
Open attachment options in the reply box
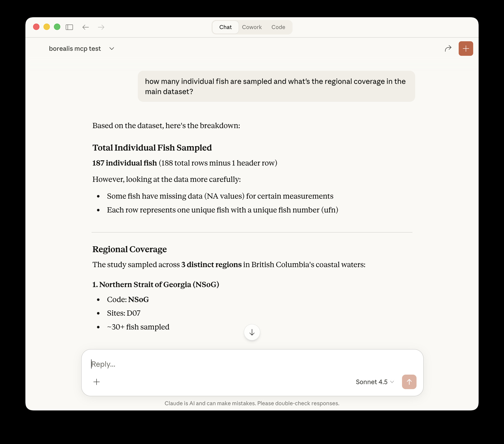(97, 382)
